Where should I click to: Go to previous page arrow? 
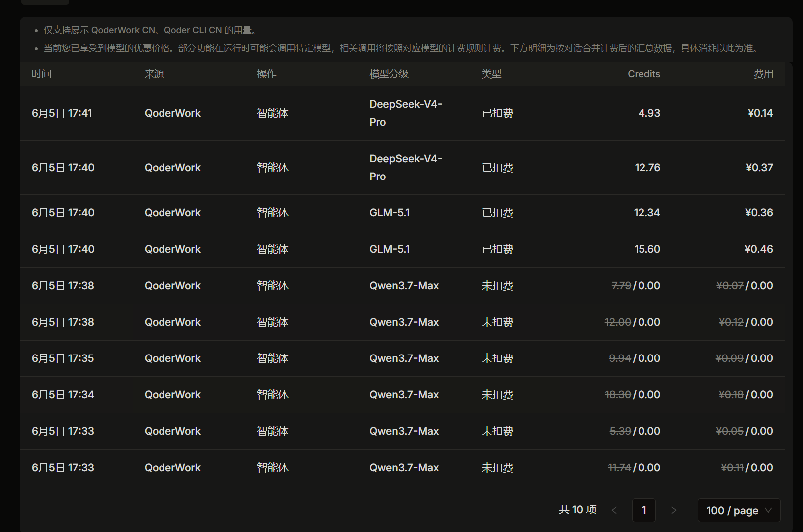[x=614, y=510]
